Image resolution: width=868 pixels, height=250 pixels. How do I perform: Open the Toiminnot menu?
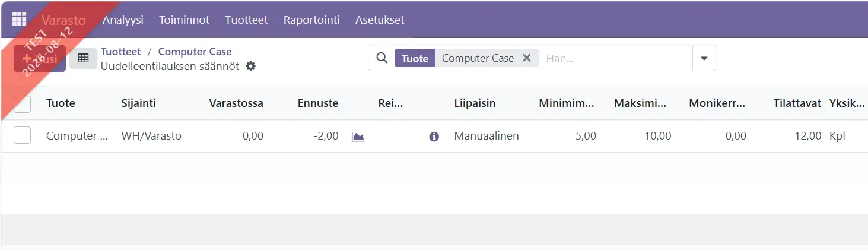[184, 20]
